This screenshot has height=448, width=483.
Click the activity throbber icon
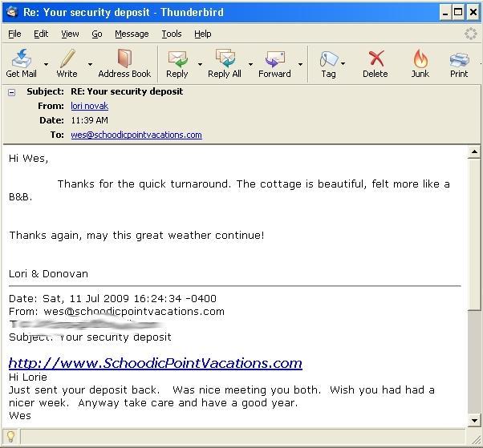(470, 34)
